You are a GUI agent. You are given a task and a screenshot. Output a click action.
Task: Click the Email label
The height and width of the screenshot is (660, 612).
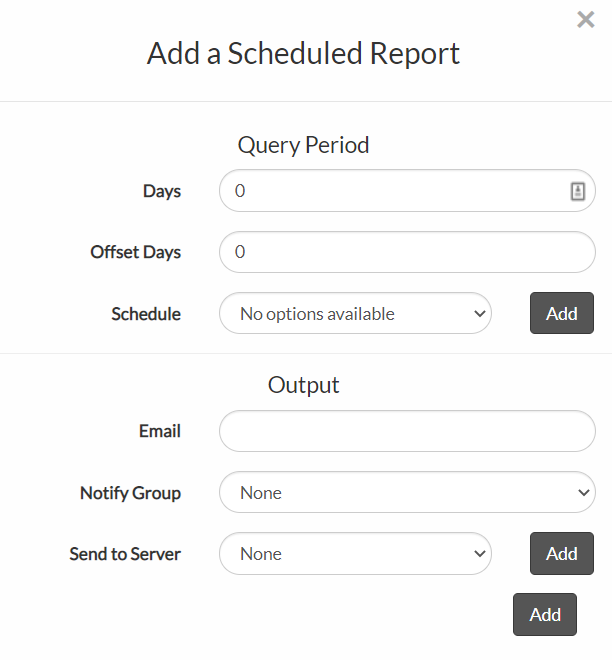pyautogui.click(x=160, y=431)
